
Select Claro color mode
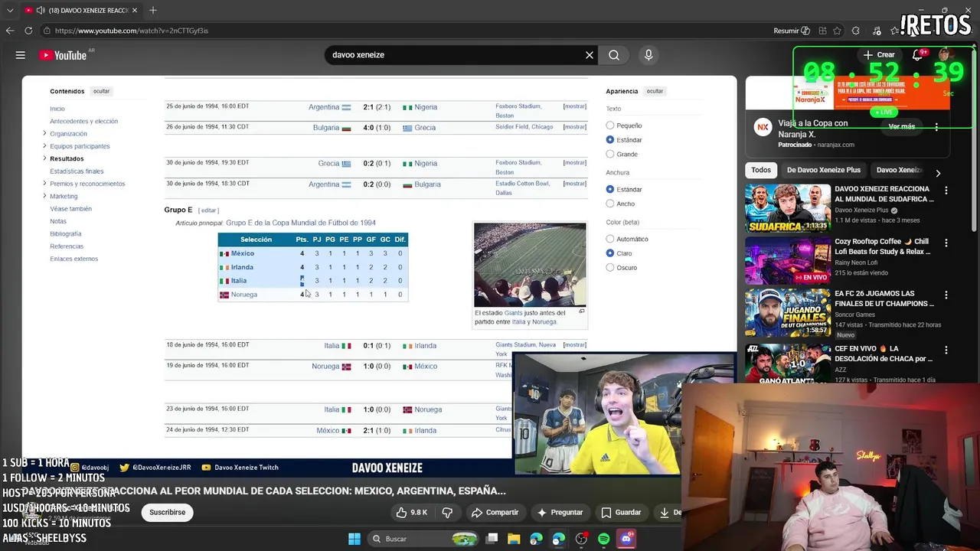[610, 253]
